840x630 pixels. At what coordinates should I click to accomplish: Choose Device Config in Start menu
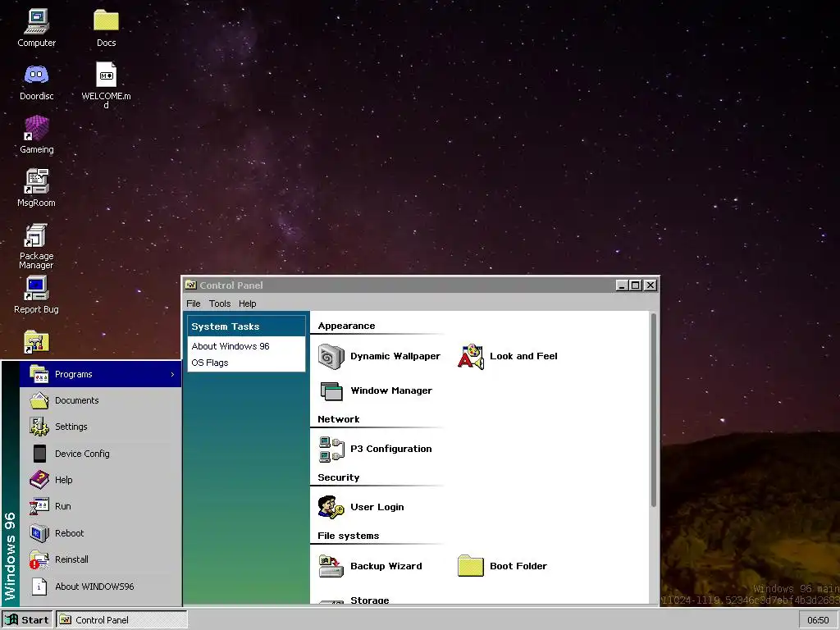click(101, 453)
